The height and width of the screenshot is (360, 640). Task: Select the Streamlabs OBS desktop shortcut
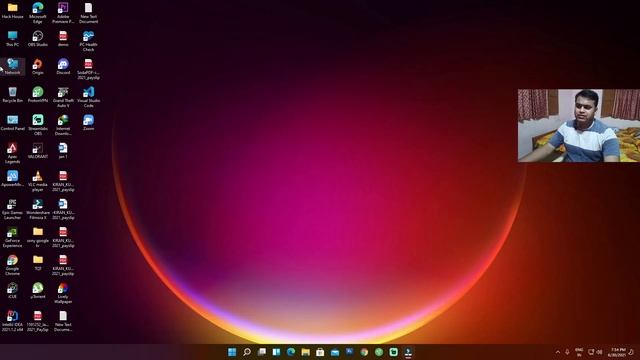38,125
